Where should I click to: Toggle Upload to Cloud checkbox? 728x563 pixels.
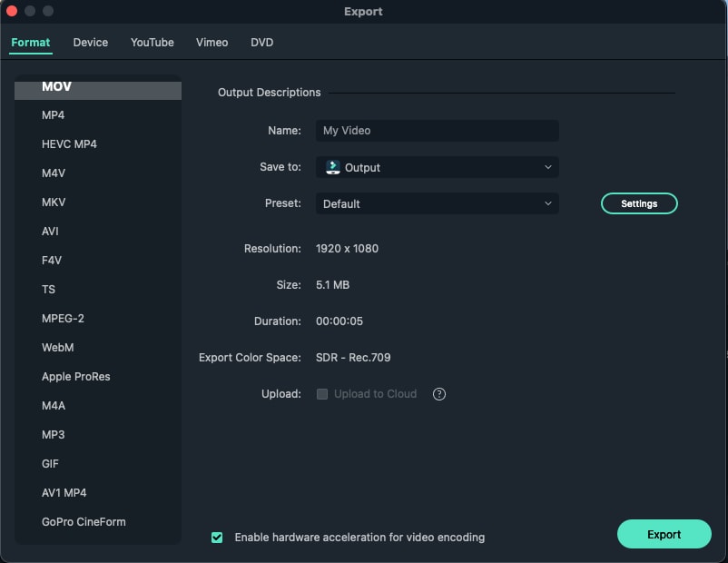click(x=322, y=394)
